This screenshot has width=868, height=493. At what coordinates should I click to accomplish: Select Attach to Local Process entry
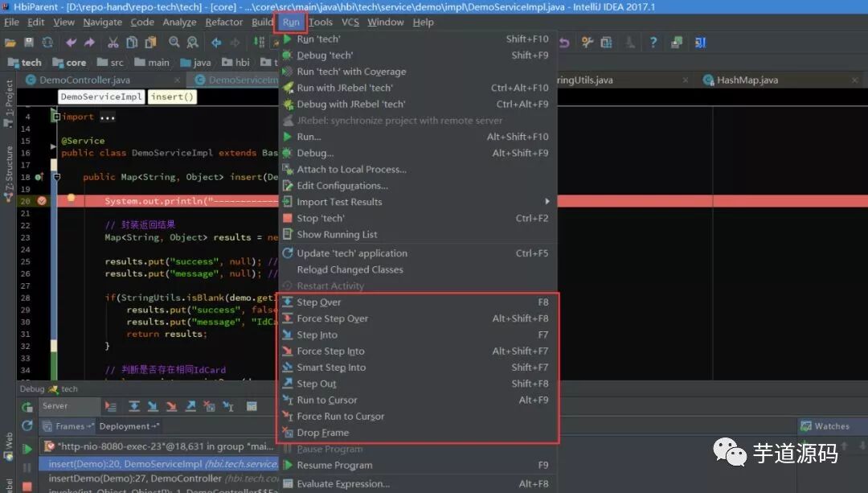[x=417, y=170]
